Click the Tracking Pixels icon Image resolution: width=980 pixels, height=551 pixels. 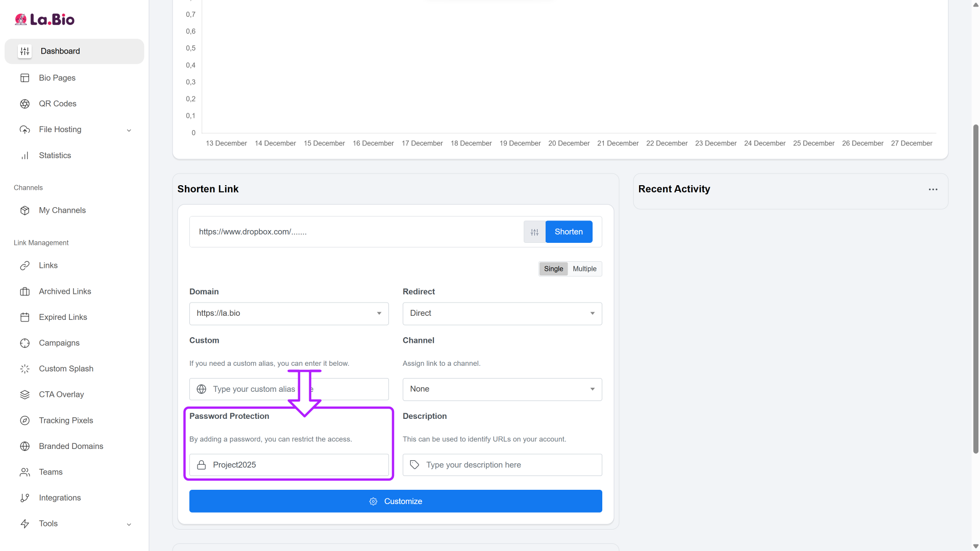(x=24, y=421)
